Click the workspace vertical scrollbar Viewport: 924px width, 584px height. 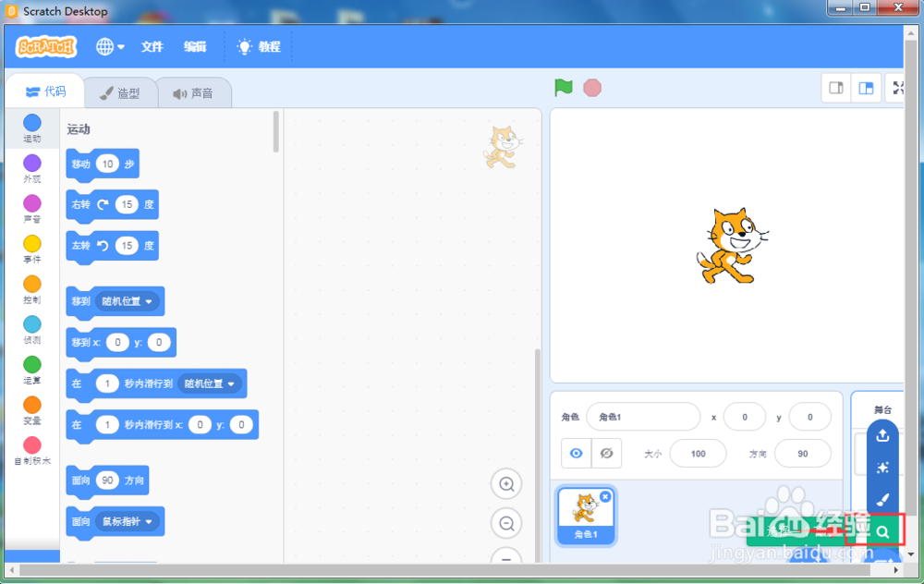537,454
